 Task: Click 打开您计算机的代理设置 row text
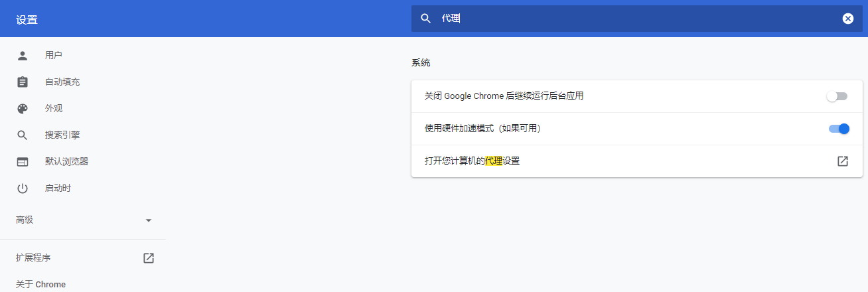472,161
